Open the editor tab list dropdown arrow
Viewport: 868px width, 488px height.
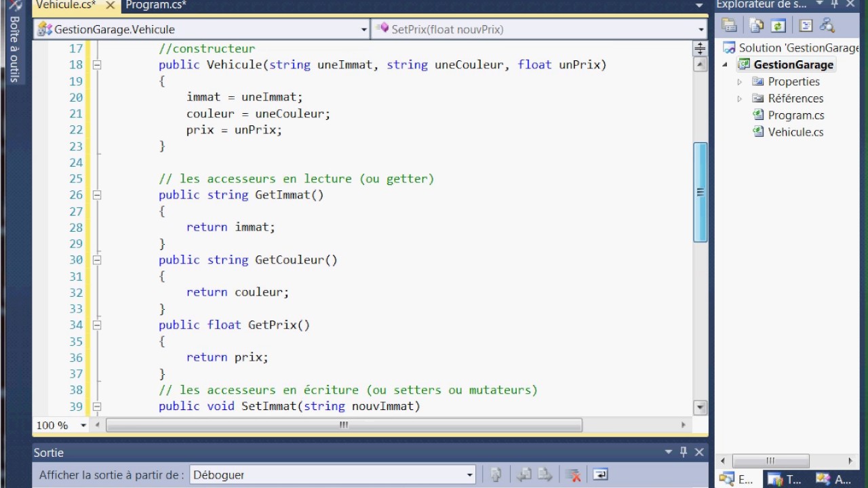click(700, 5)
